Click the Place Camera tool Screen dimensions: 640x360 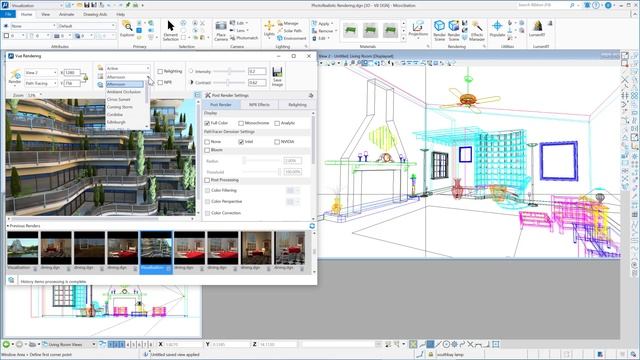pos(221,31)
